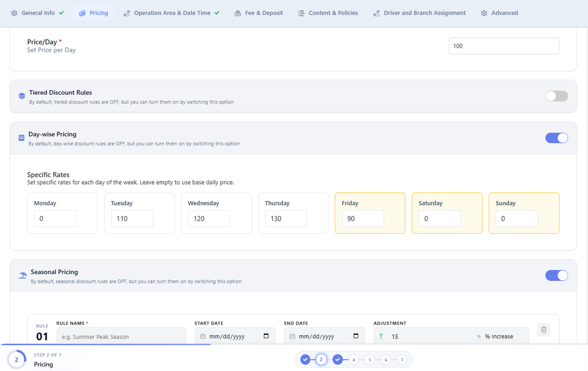Click the Set Price per Day hint
The height and width of the screenshot is (371, 588).
pyautogui.click(x=51, y=50)
